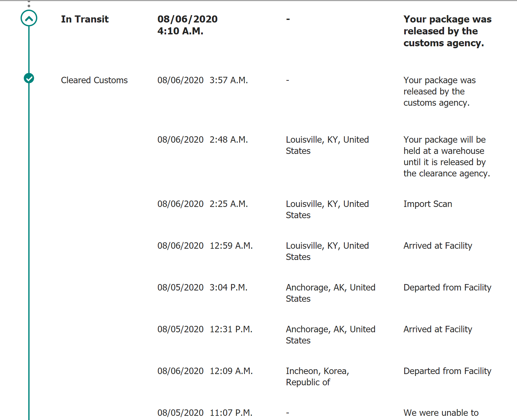
Task: Select the 12:59 A.M. Louisville location
Action: coord(327,251)
